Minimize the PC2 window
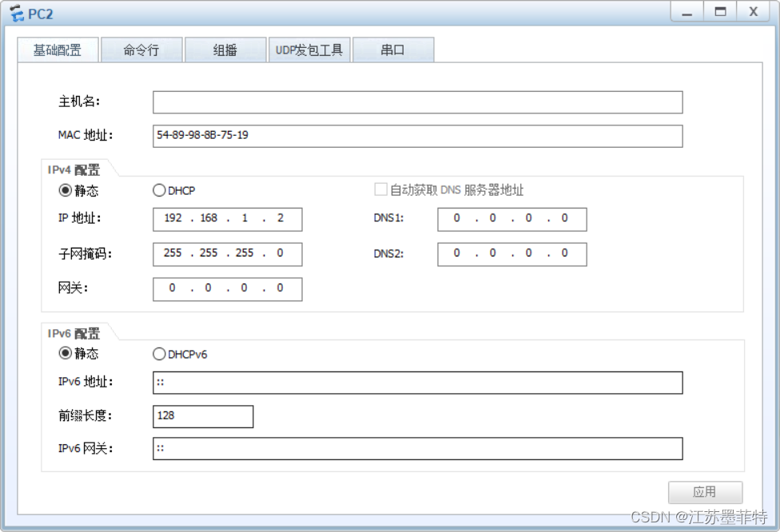 pyautogui.click(x=687, y=12)
